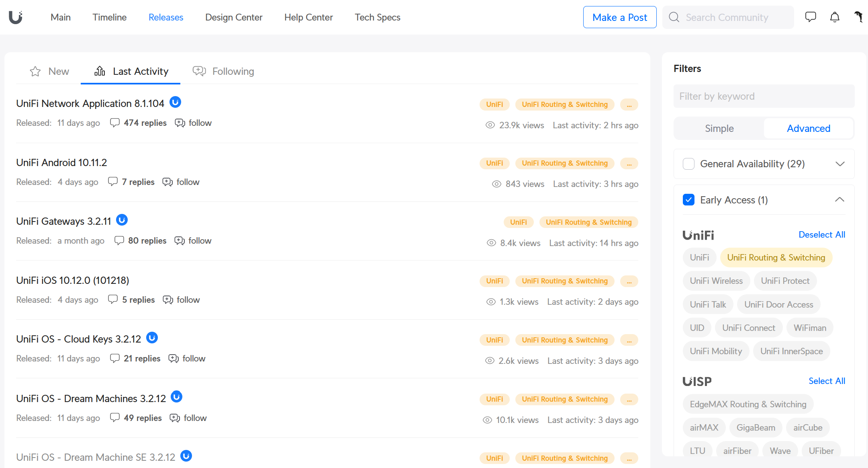Toggle the EdgeMAX Routing & Switching chip
868x468 pixels.
(x=748, y=404)
